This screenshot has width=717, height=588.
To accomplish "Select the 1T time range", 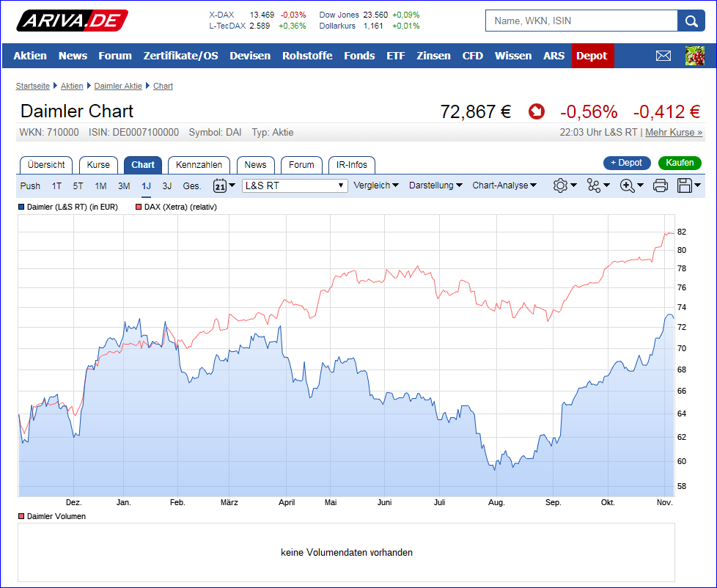I will (56, 186).
